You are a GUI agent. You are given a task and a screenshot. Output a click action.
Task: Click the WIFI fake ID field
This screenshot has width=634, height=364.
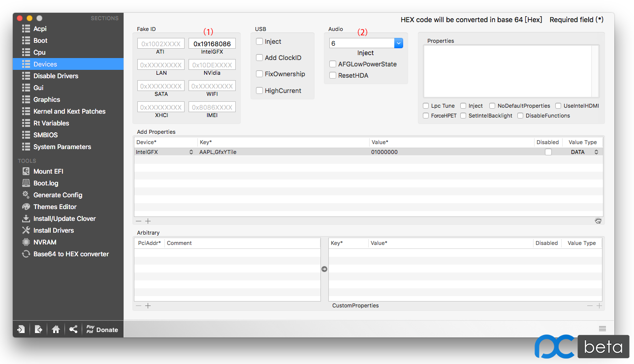point(212,86)
